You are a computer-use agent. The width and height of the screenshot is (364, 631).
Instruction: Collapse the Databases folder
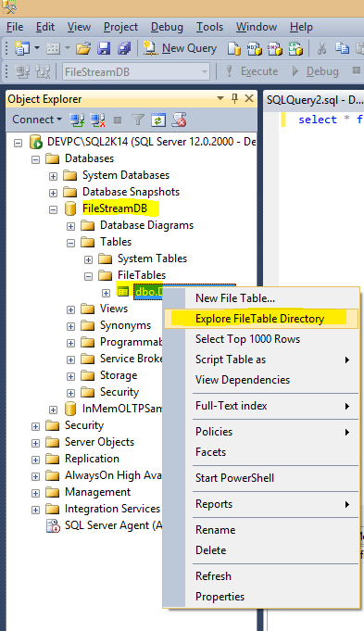(x=36, y=159)
